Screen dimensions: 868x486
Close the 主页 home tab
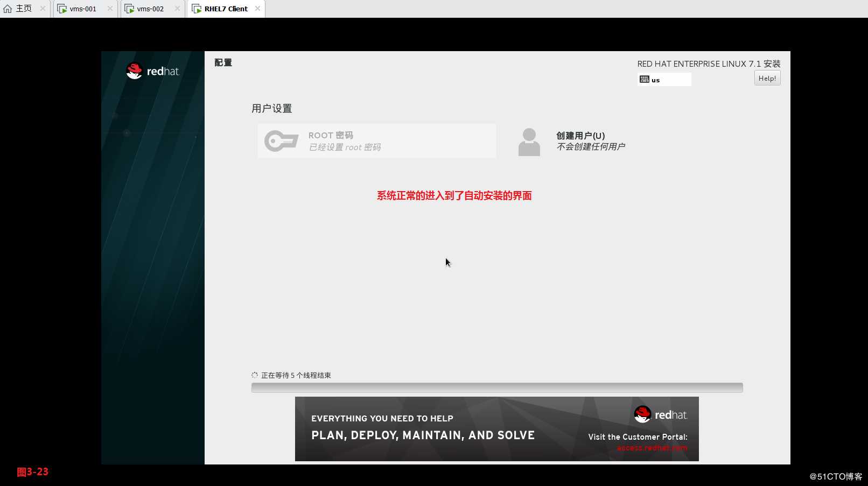43,9
